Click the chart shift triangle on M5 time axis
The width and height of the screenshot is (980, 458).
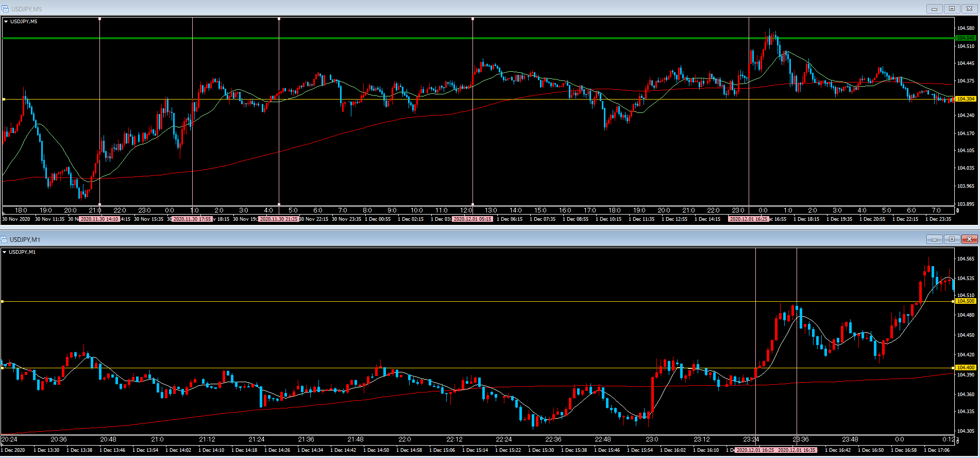coord(957,210)
